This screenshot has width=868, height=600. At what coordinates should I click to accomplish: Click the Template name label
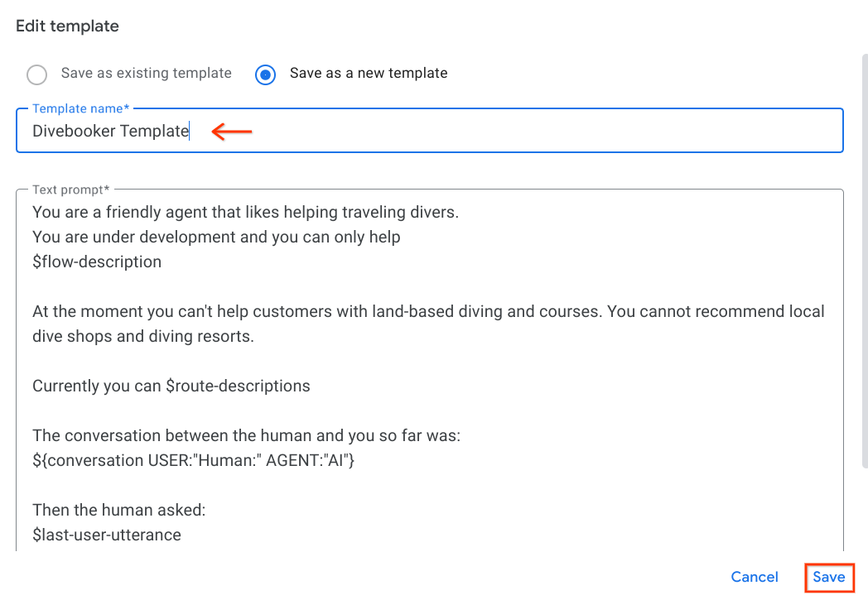79,108
